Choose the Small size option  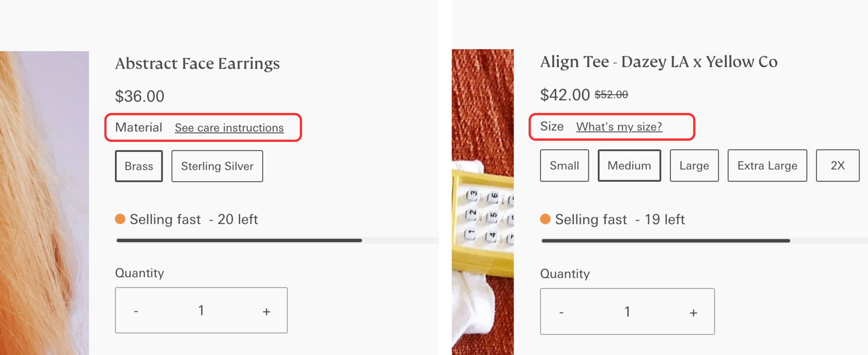coord(564,166)
